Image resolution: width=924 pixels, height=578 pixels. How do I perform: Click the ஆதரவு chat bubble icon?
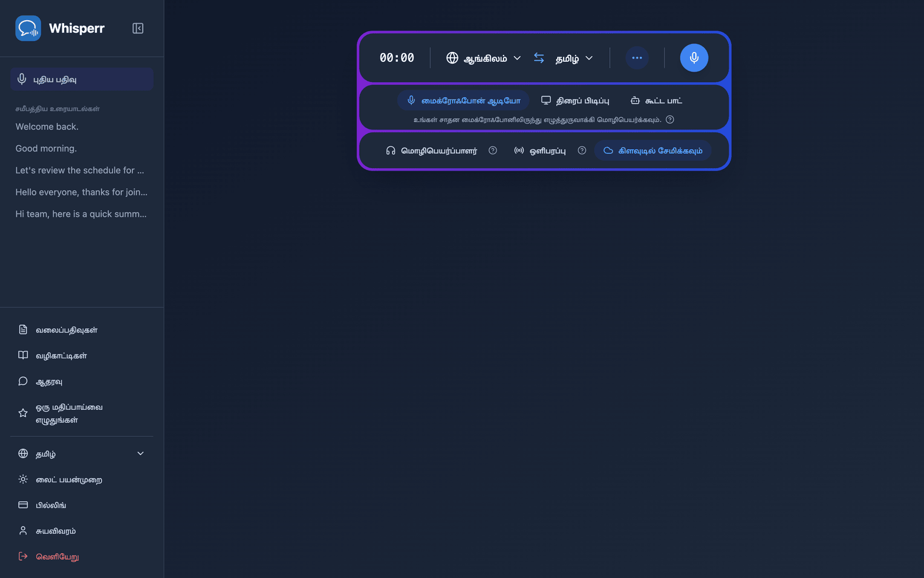point(23,381)
